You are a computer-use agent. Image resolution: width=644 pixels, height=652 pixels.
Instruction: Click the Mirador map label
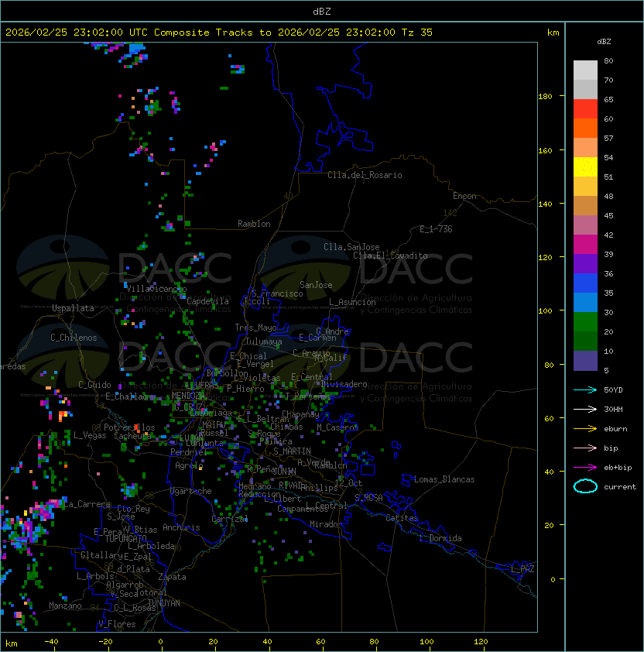point(327,524)
